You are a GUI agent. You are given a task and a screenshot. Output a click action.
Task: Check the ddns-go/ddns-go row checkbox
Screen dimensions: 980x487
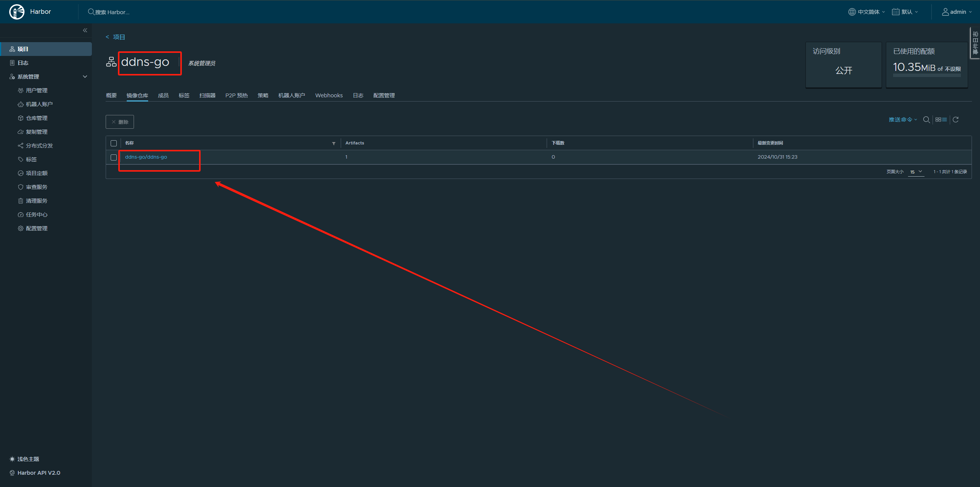coord(114,157)
